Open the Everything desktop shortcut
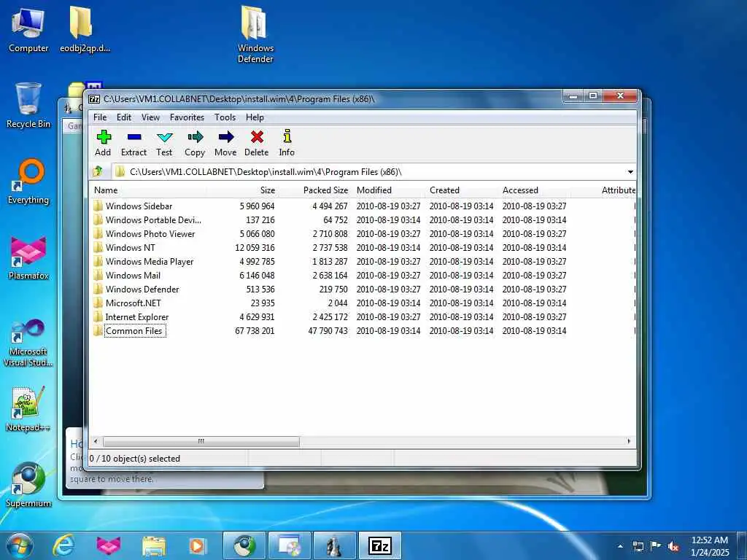This screenshot has height=560, width=747. tap(28, 181)
